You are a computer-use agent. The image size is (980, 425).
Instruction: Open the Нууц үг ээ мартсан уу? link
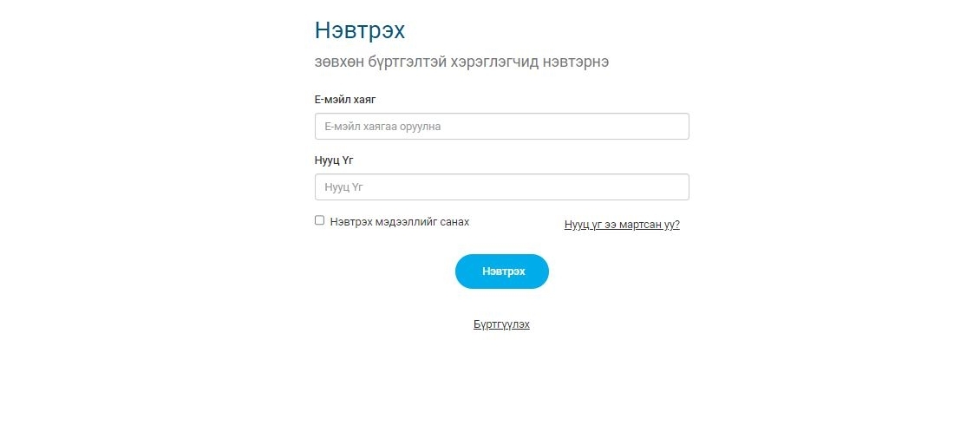(622, 225)
